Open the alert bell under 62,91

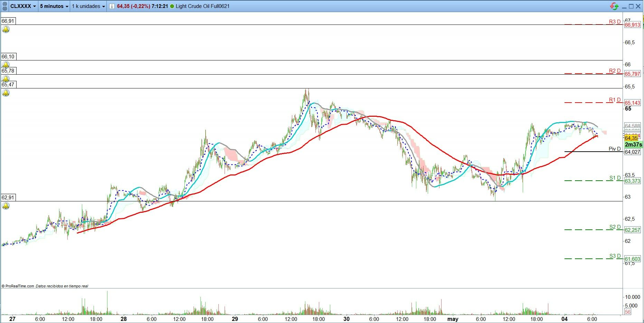[x=6, y=206]
